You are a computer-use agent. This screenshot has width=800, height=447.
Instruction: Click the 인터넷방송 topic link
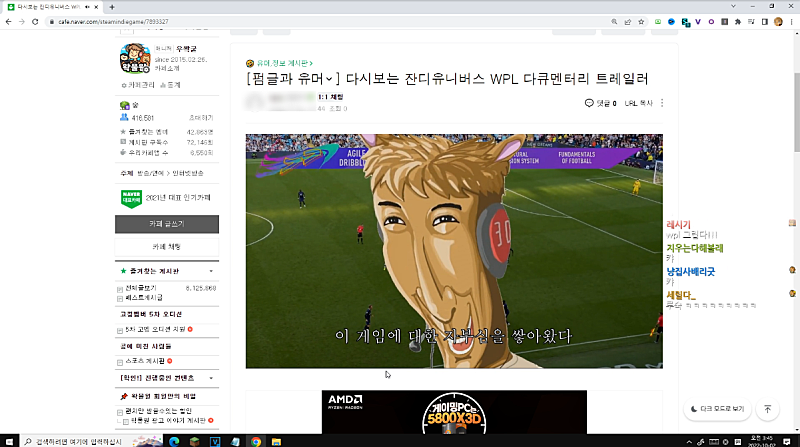188,173
